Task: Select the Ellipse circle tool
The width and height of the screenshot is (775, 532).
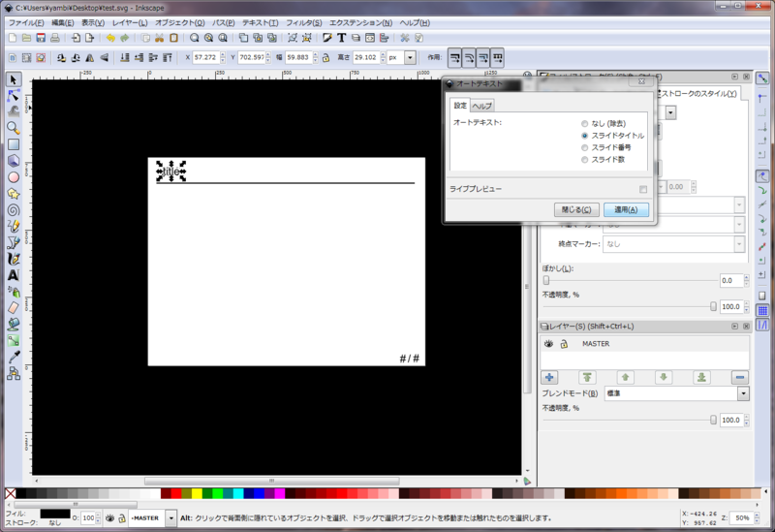Action: (x=14, y=177)
